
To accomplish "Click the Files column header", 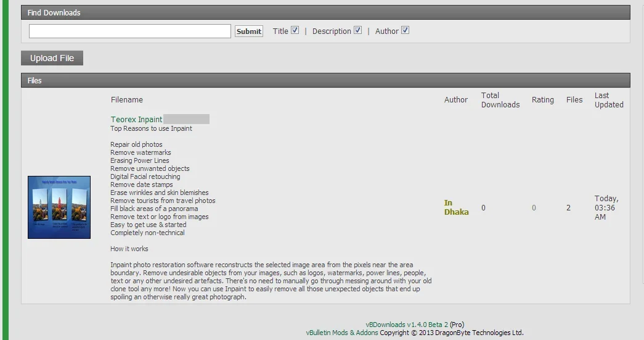I will (x=574, y=99).
